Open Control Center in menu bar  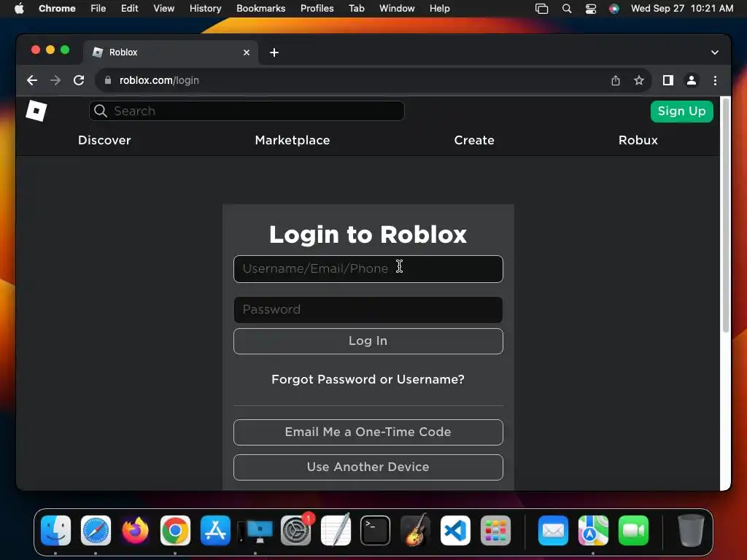pyautogui.click(x=591, y=9)
